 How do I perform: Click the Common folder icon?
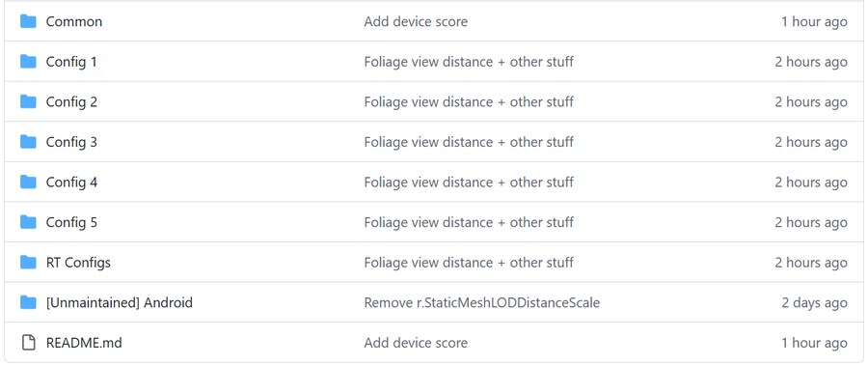tap(28, 21)
